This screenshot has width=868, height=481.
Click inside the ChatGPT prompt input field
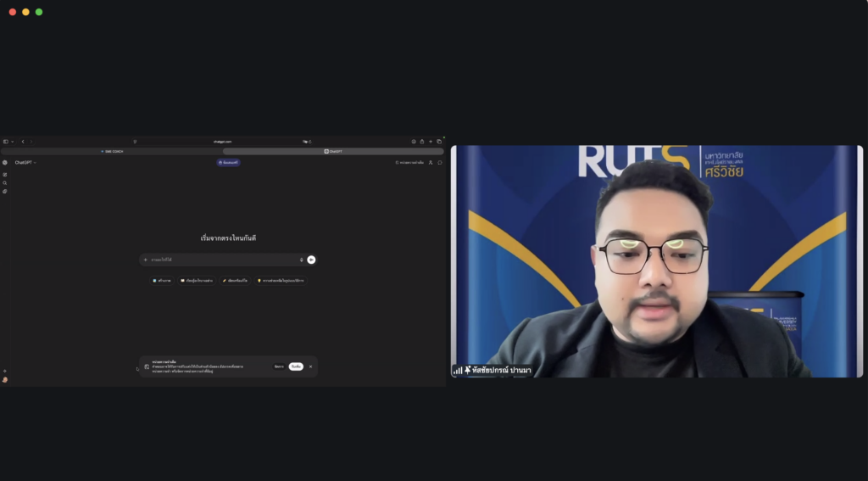(x=220, y=260)
